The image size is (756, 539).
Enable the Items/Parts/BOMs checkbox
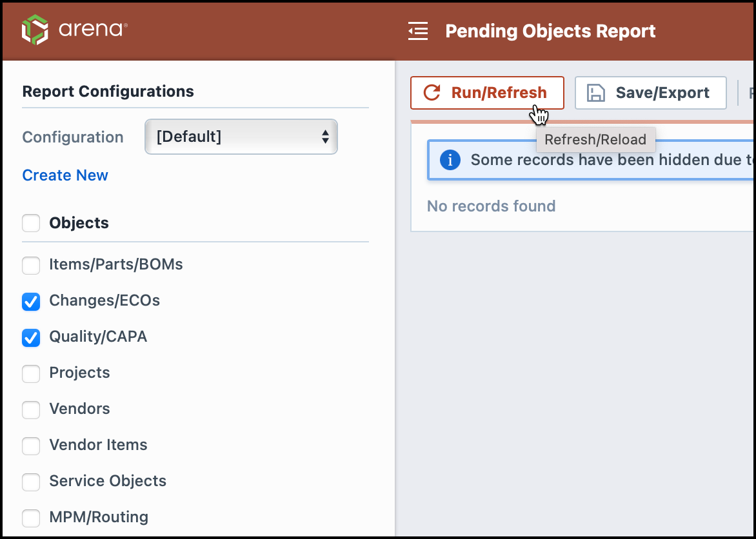(x=31, y=265)
